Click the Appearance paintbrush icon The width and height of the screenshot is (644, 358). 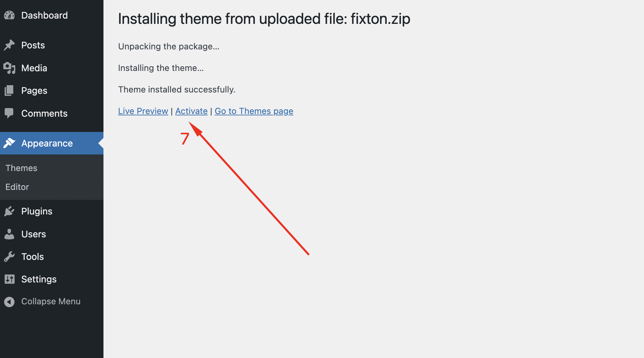(9, 143)
